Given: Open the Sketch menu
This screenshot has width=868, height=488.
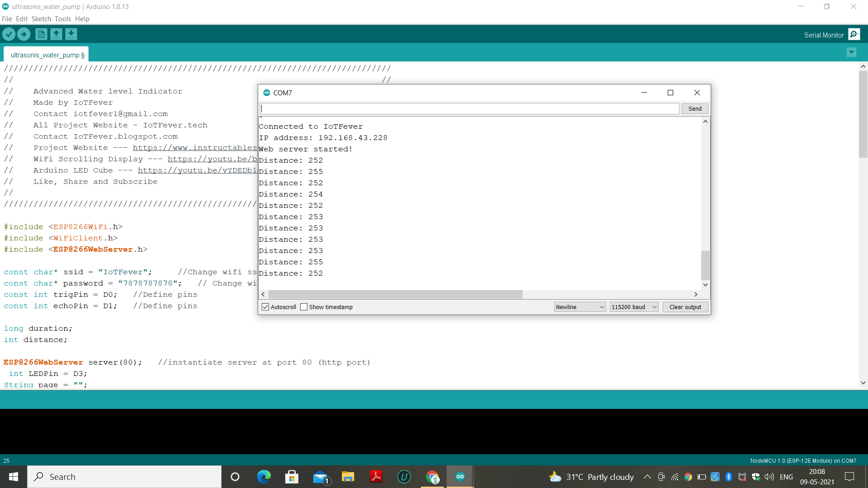Looking at the screenshot, I should coord(41,19).
